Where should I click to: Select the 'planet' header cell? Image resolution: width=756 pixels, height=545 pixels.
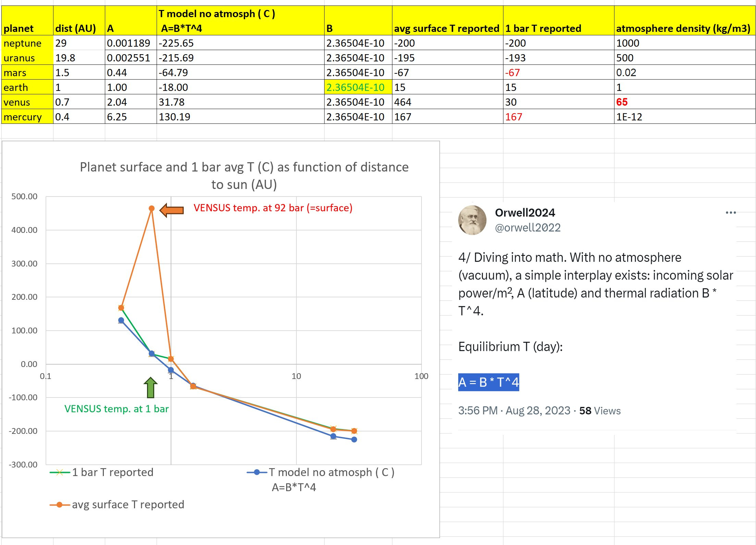point(27,21)
